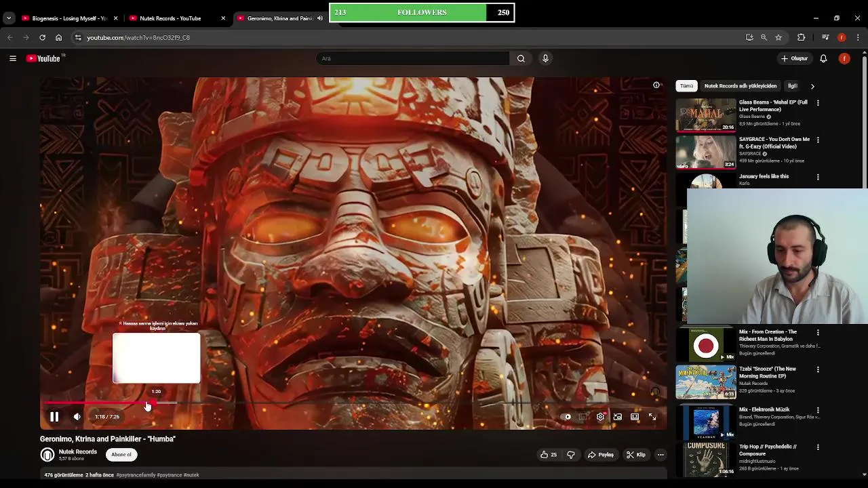Viewport: 868px width, 488px height.
Task: Open more actions menu beside Klip
Action: point(660,455)
